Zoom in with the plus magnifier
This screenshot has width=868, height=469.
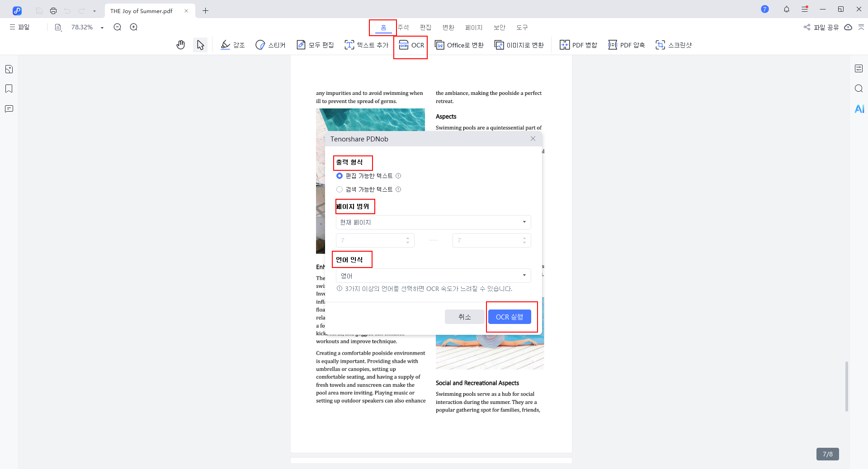[x=134, y=27]
